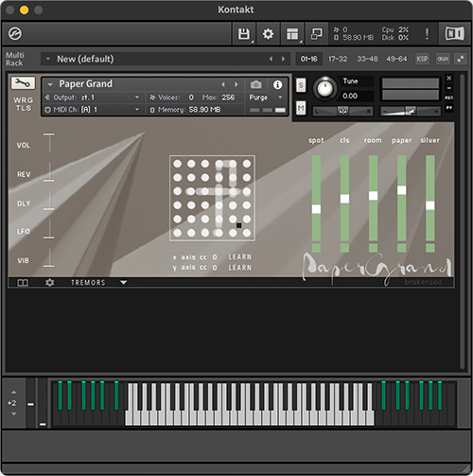Click the minimized view window icon
Screen dimensions: 473x476
(317, 33)
